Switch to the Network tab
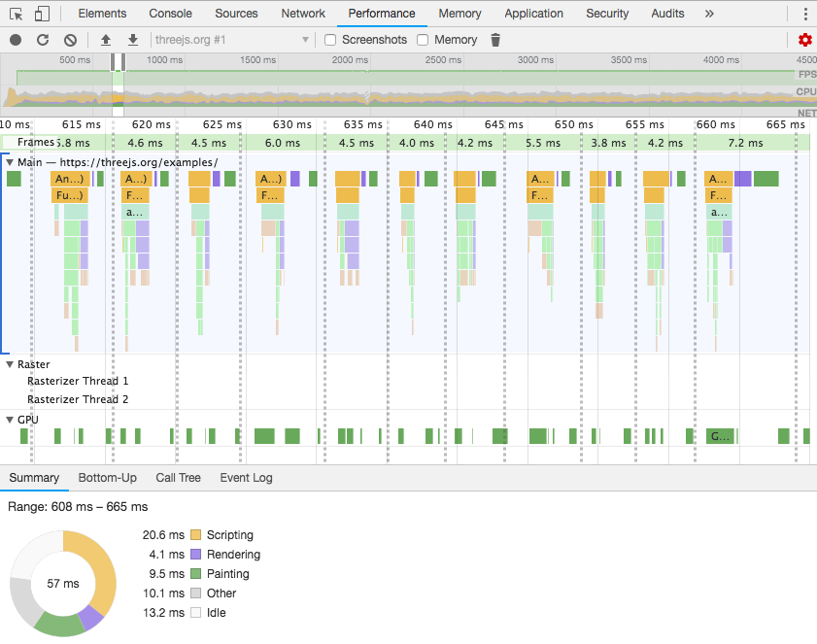The width and height of the screenshot is (817, 644). pyautogui.click(x=303, y=14)
